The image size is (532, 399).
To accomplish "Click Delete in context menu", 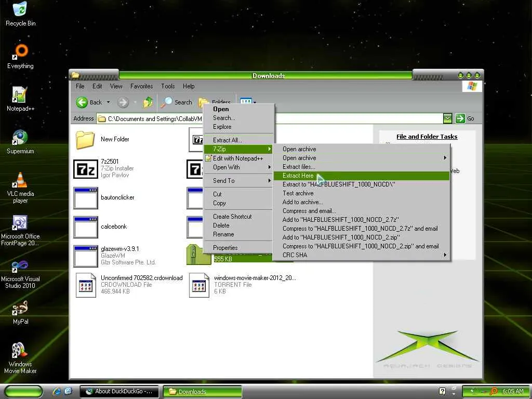I will 239,225.
